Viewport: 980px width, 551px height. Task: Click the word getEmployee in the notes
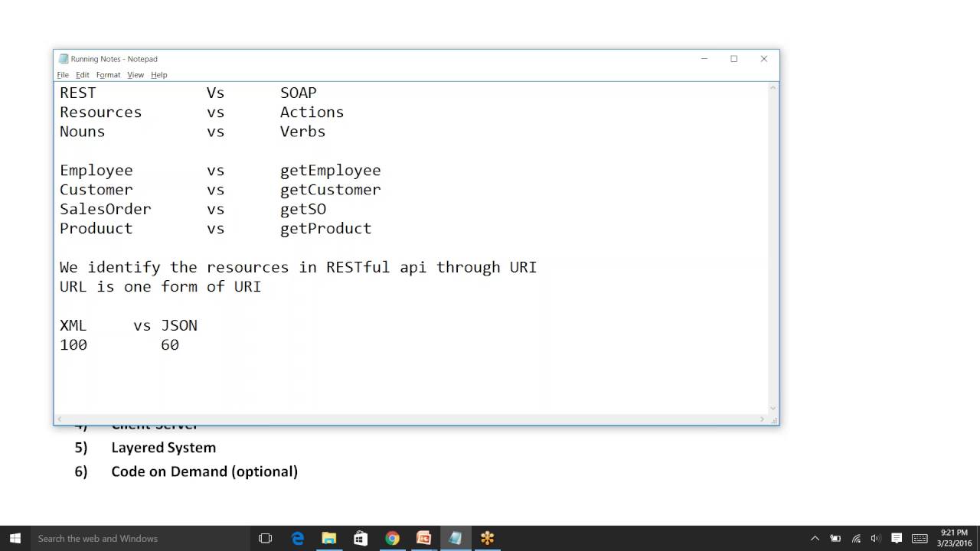pyautogui.click(x=330, y=171)
